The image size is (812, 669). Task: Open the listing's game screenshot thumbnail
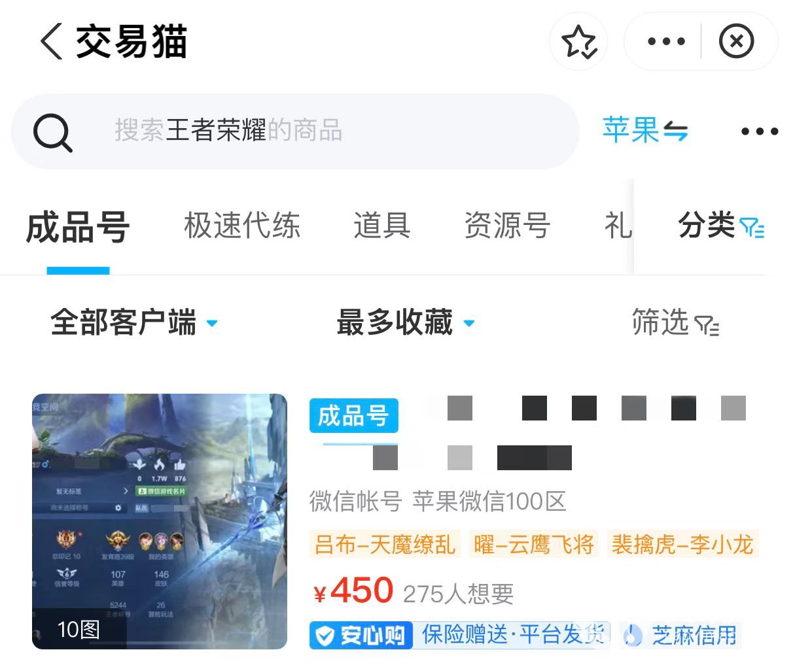pos(160,521)
